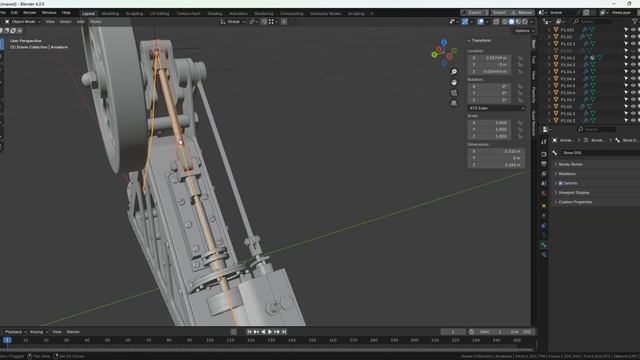
Task: Toggle lock on Scale Z
Action: (x=520, y=136)
